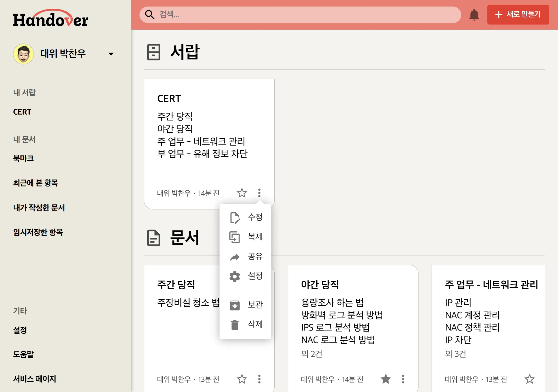Click the search magnifier icon
Image resolution: width=558 pixels, height=392 pixels.
[150, 15]
